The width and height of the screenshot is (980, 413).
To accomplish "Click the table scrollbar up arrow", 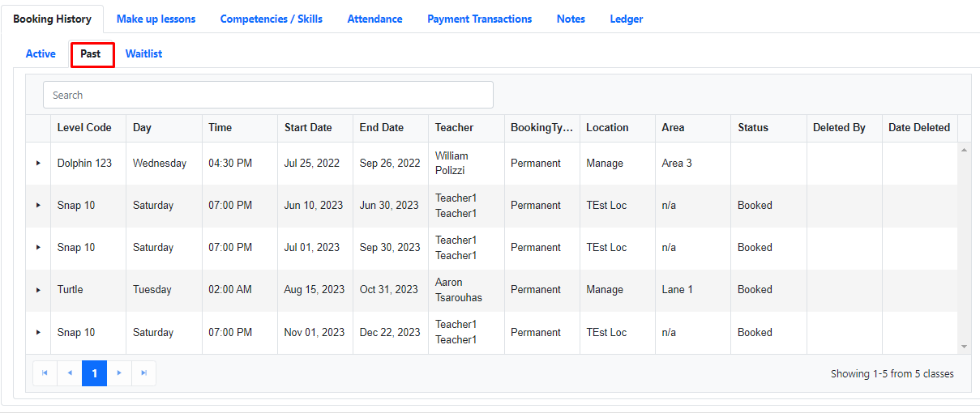I will pos(964,150).
